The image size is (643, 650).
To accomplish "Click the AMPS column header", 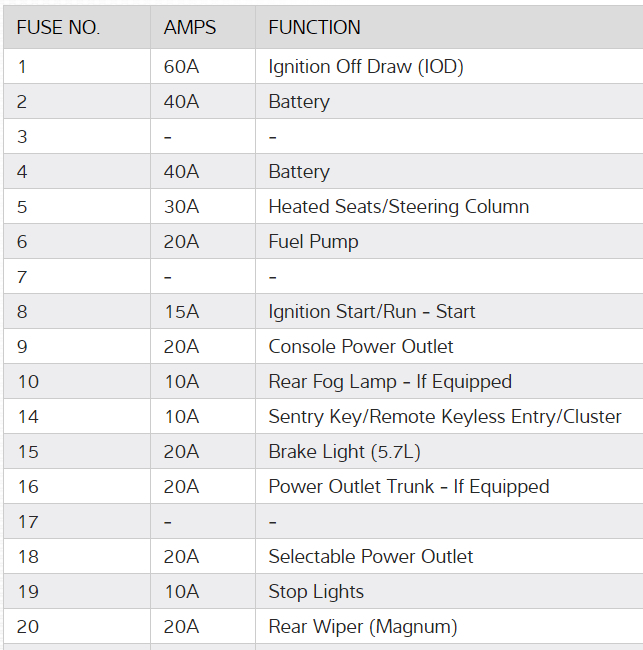I will 190,28.
